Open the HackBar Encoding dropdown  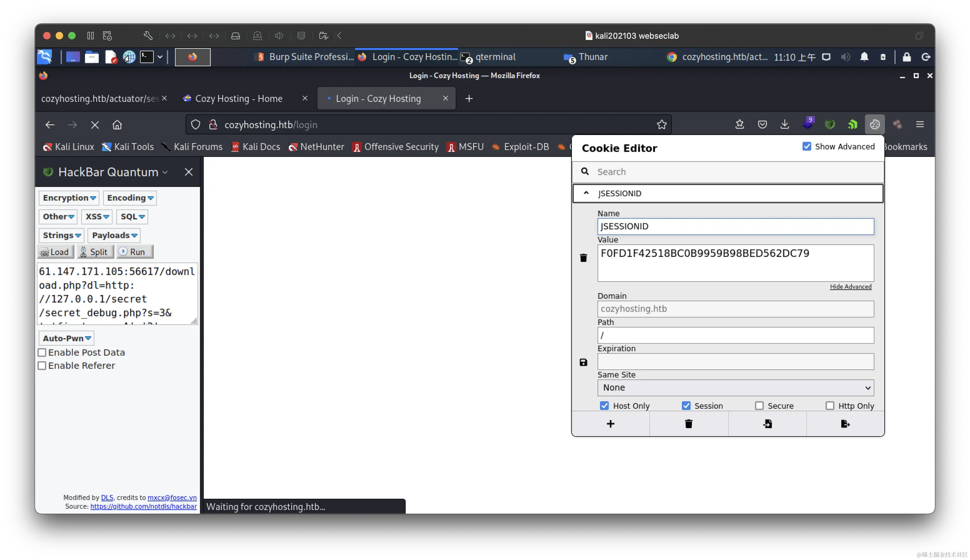pos(130,198)
